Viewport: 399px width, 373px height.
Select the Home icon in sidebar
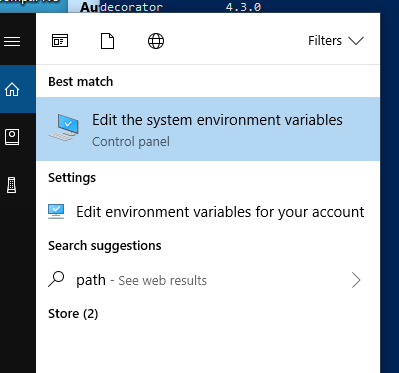click(12, 89)
